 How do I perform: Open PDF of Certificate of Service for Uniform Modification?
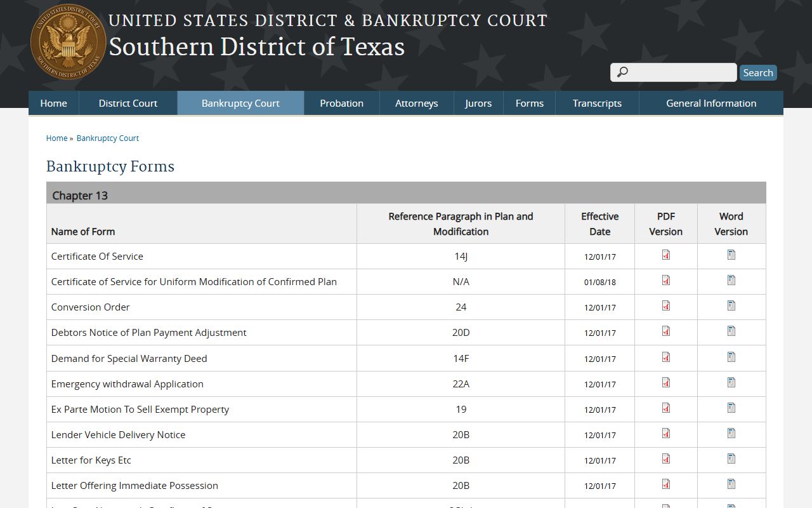666,280
